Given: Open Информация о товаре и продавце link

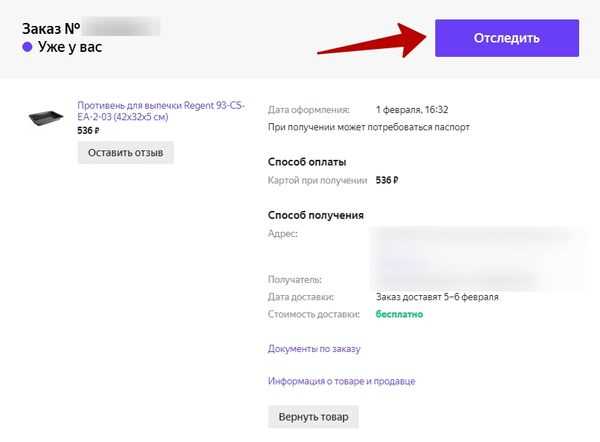Looking at the screenshot, I should click(341, 381).
